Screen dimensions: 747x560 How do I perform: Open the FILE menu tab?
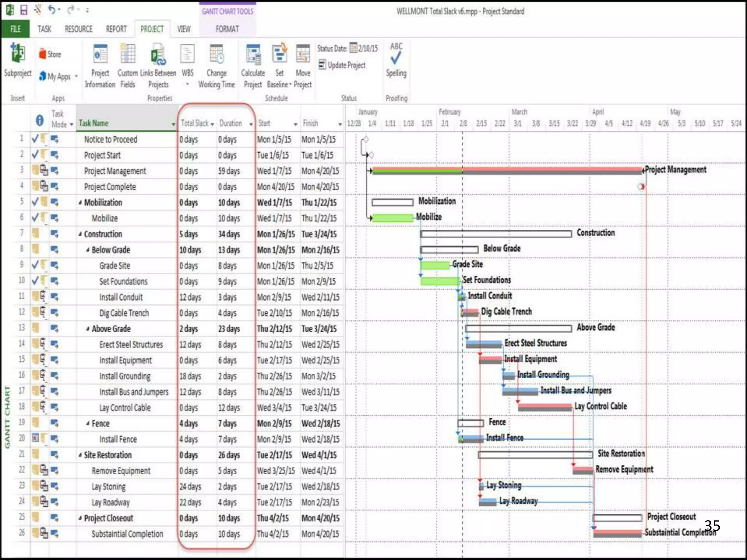pyautogui.click(x=15, y=29)
